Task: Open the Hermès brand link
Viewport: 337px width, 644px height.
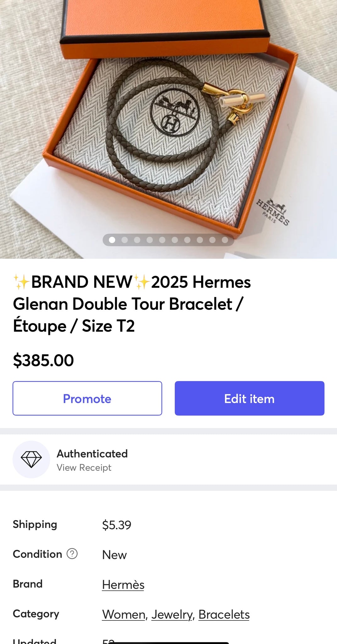Action: coord(123,585)
